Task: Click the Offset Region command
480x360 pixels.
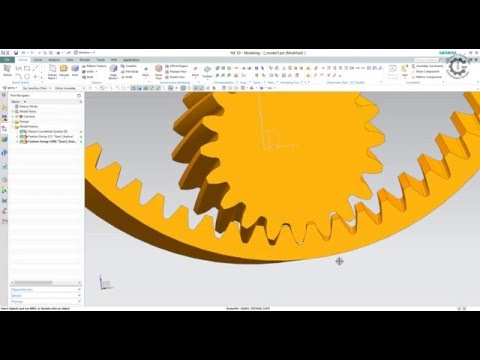Action: [x=177, y=66]
